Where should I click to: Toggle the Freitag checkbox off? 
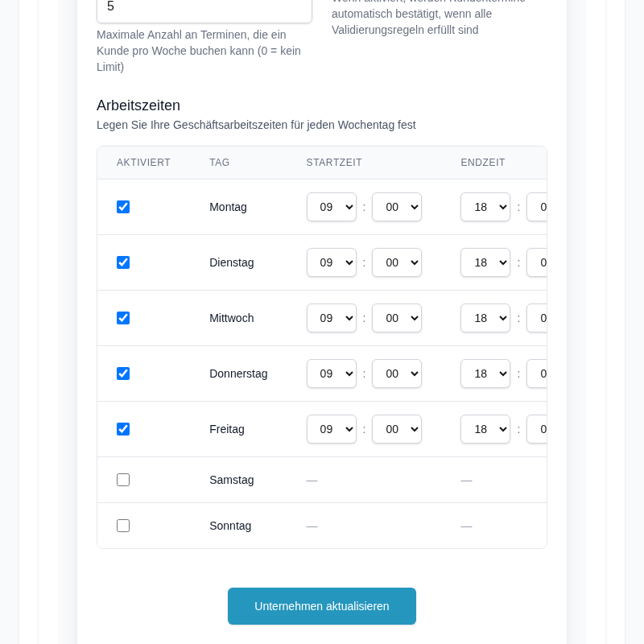click(123, 429)
